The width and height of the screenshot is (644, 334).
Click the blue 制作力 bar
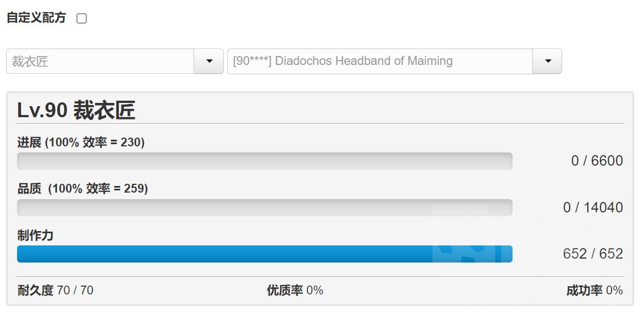(x=265, y=254)
